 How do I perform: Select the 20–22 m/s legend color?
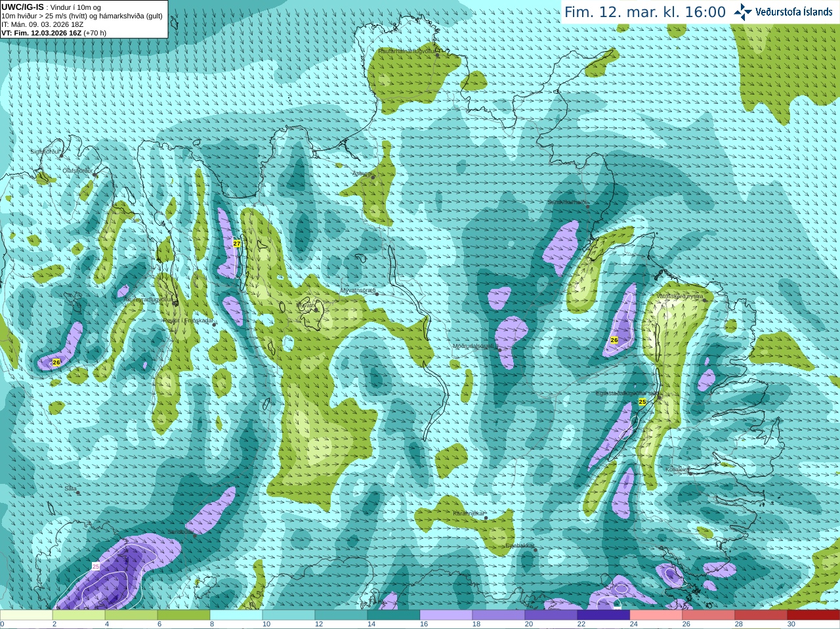click(551, 615)
